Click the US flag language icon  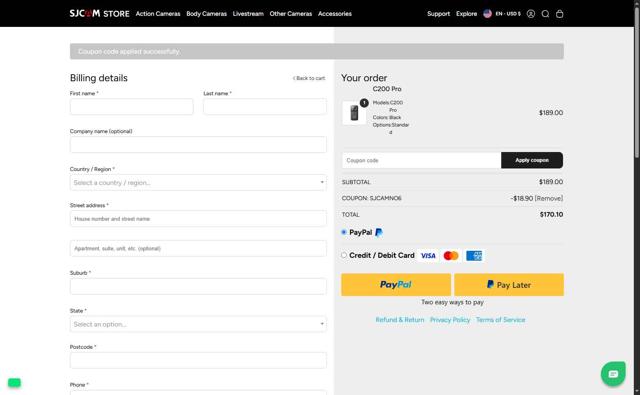pyautogui.click(x=487, y=13)
